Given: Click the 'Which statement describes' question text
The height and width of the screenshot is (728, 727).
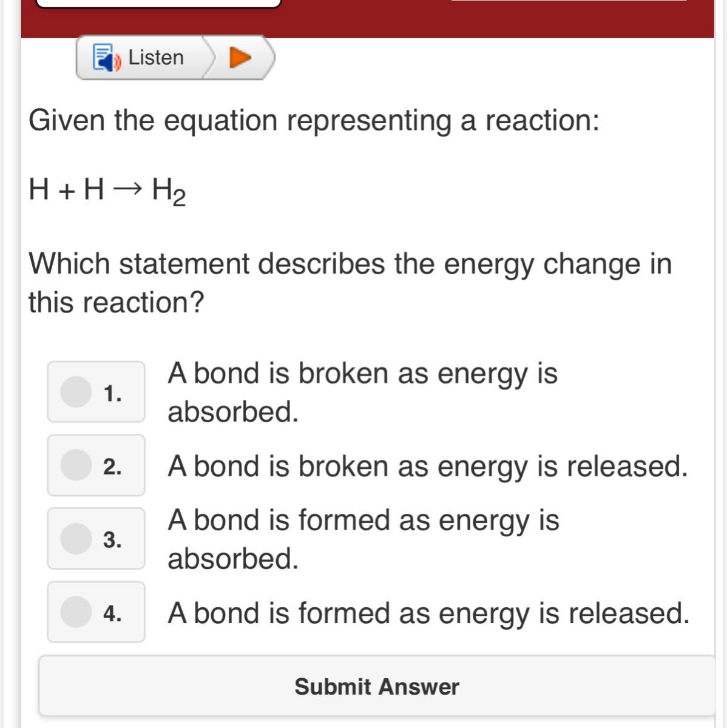Looking at the screenshot, I should 350,283.
